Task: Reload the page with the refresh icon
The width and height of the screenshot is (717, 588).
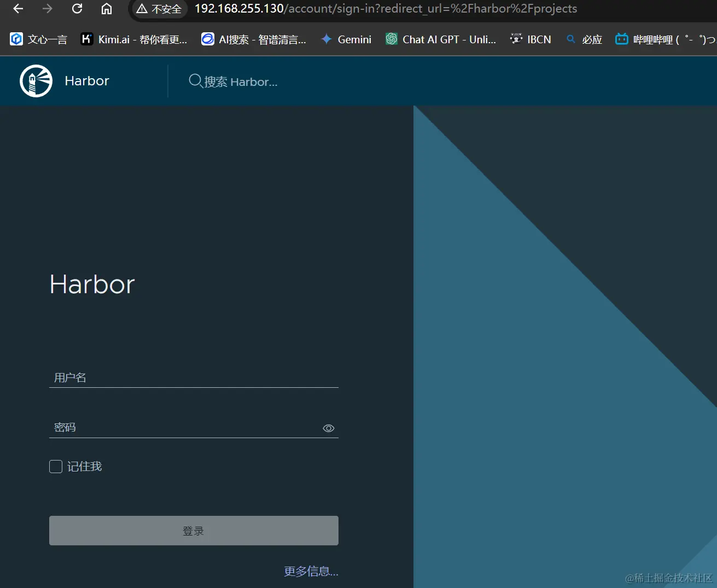Action: [x=77, y=9]
